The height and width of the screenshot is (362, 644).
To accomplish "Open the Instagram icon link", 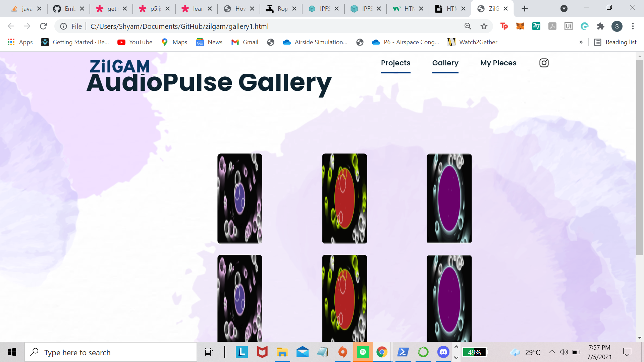I will pyautogui.click(x=544, y=63).
